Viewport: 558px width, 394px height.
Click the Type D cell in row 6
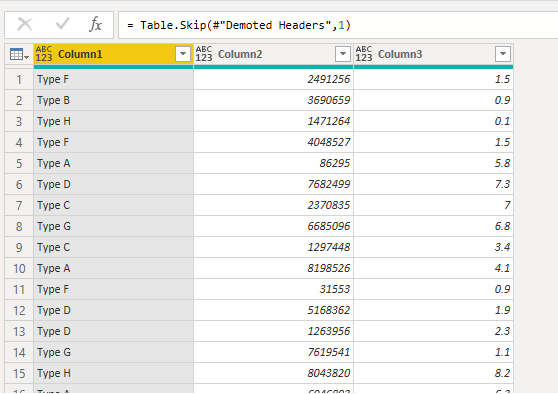tap(114, 184)
